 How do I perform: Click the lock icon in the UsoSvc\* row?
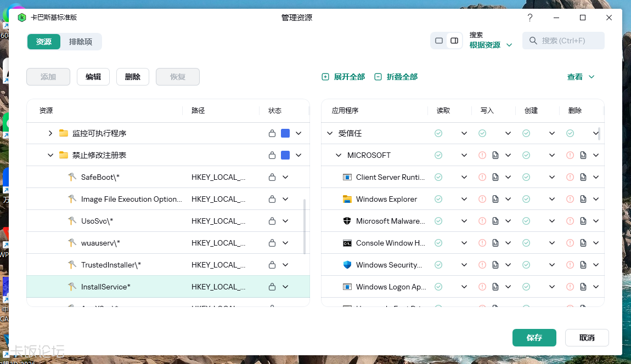(x=272, y=221)
